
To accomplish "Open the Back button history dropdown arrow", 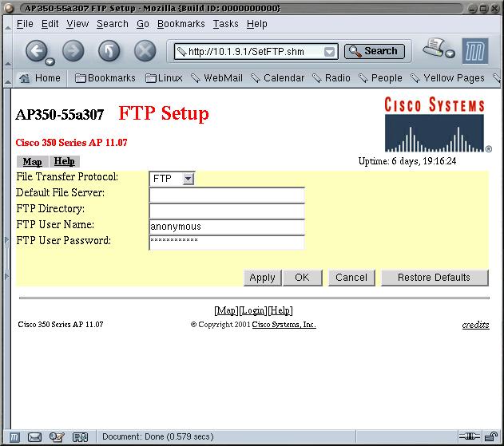I will pos(50,61).
